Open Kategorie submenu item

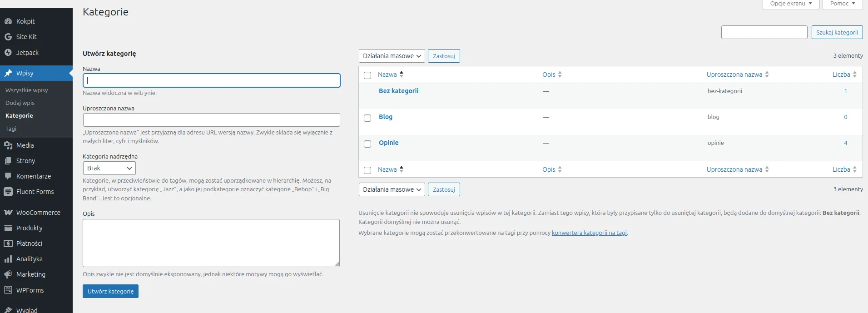coord(19,116)
